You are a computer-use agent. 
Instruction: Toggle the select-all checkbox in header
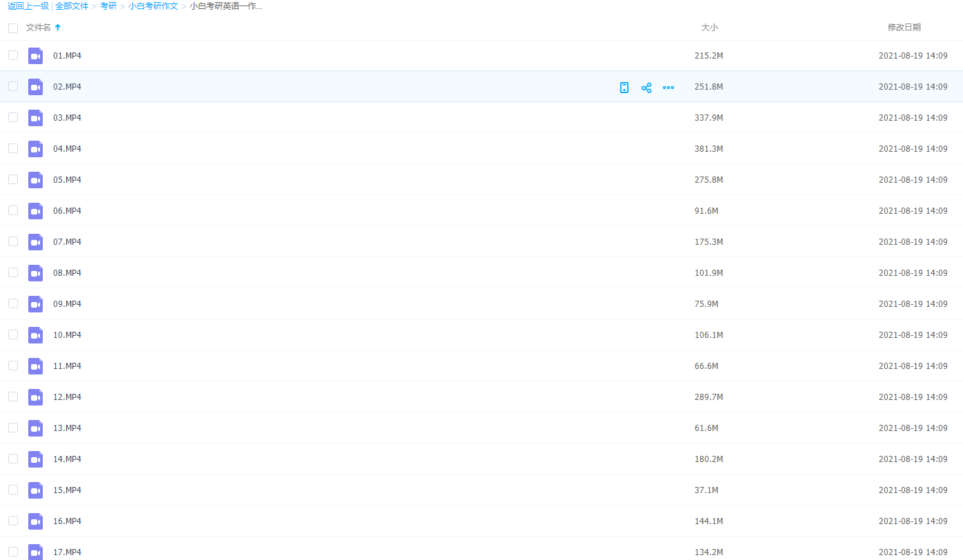tap(13, 28)
